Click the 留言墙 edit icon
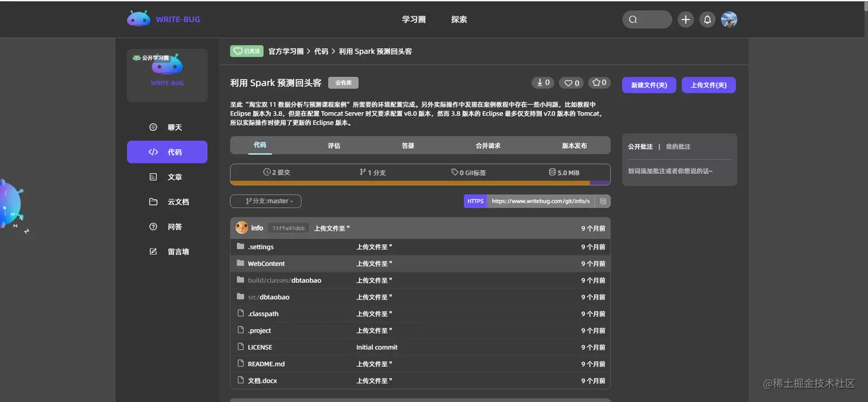This screenshot has height=402, width=868. click(x=153, y=252)
